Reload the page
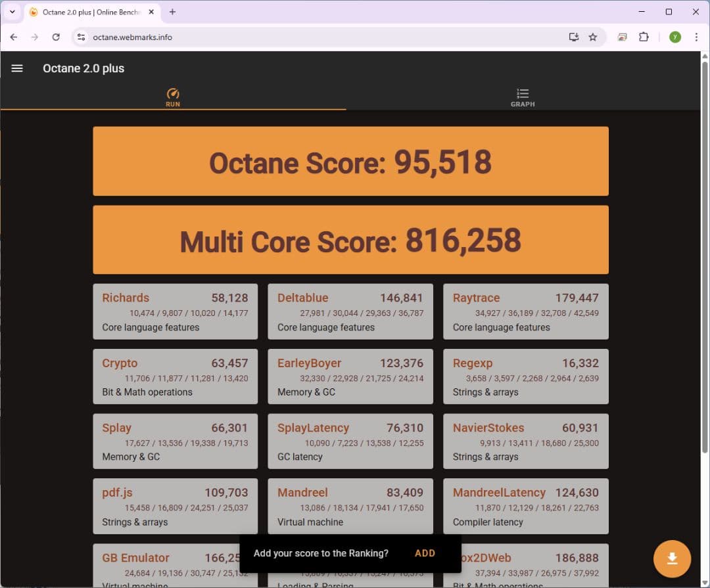Viewport: 710px width, 588px height. 55,37
